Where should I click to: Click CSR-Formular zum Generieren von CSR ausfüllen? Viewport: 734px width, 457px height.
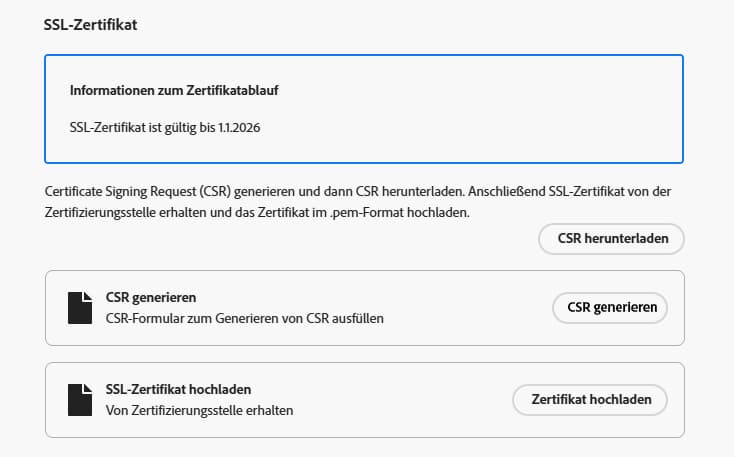point(245,318)
